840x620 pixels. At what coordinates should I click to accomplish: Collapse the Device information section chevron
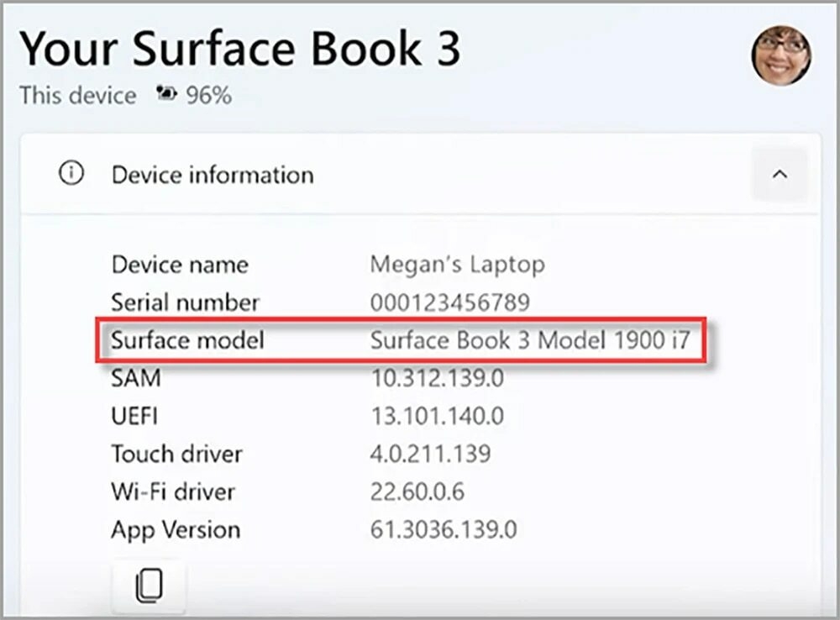click(x=780, y=174)
